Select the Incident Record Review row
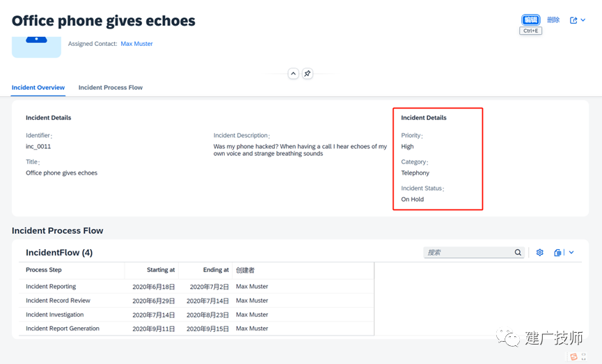 point(196,301)
